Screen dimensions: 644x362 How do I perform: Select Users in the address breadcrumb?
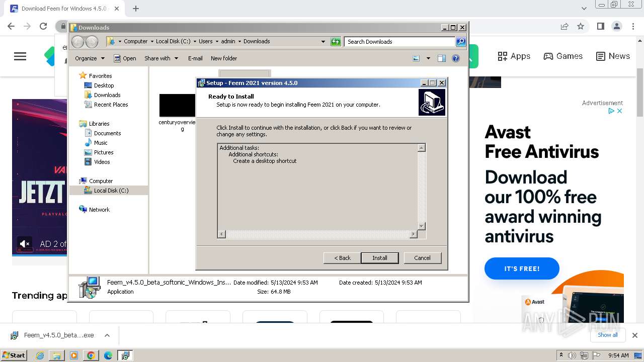click(205, 41)
